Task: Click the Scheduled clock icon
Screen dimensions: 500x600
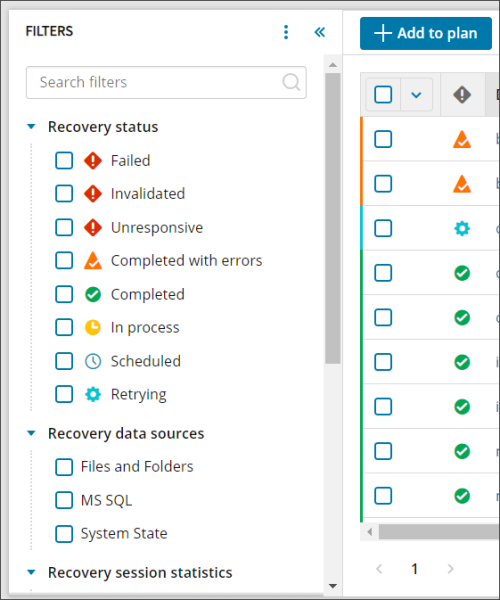Action: pos(93,361)
